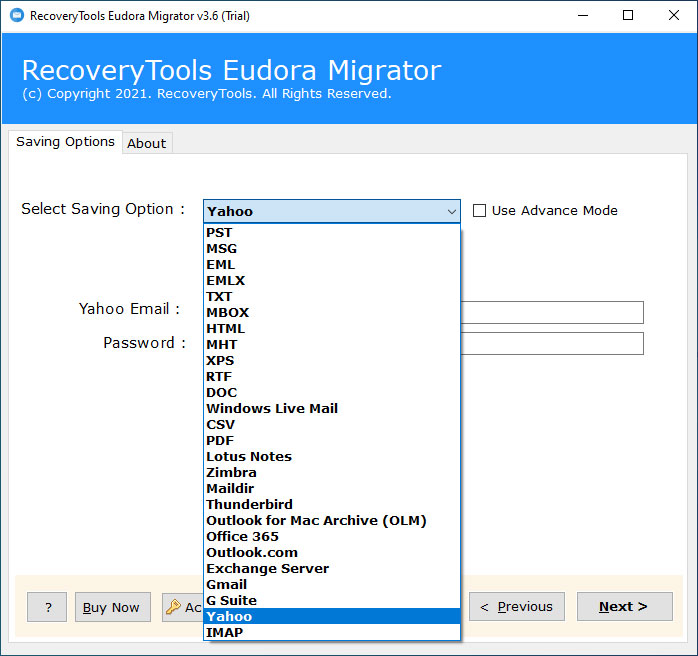Open help with the question mark button

tap(47, 607)
